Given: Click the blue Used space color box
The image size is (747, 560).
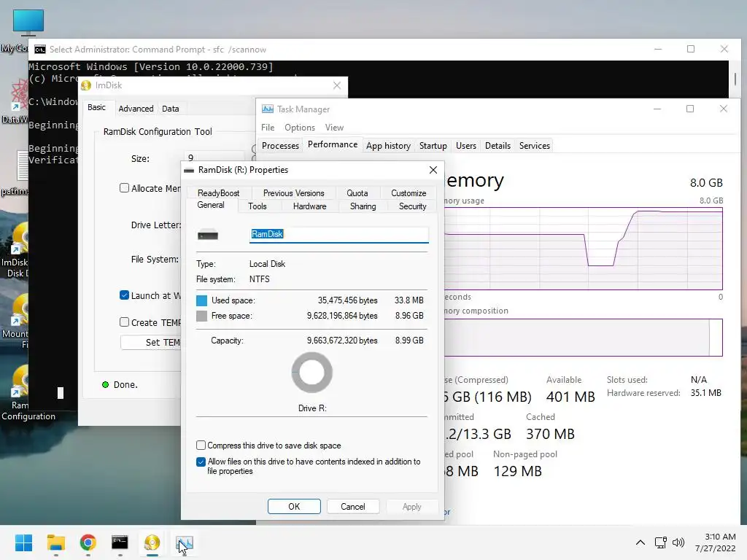Looking at the screenshot, I should (x=201, y=300).
